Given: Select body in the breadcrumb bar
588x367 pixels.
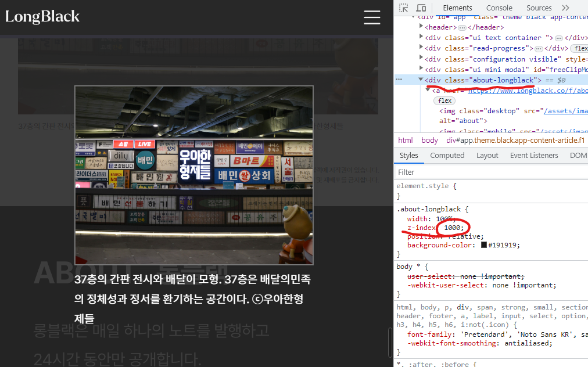Looking at the screenshot, I should click(x=429, y=140).
